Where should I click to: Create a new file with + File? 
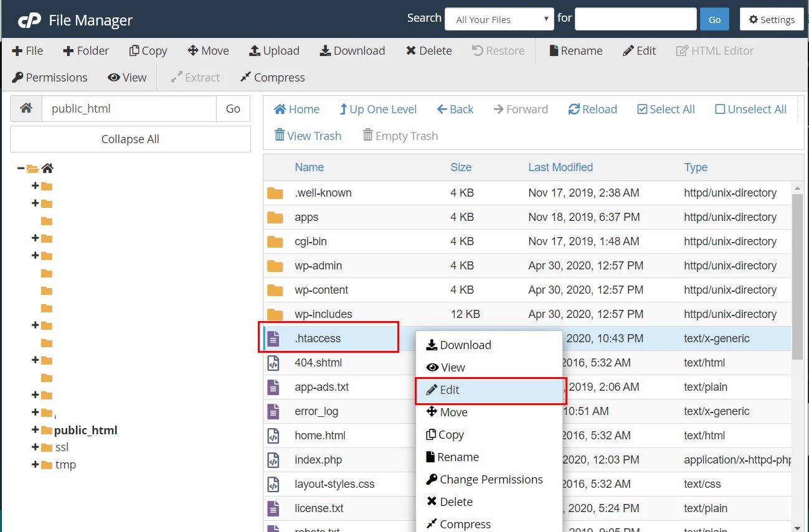[27, 51]
